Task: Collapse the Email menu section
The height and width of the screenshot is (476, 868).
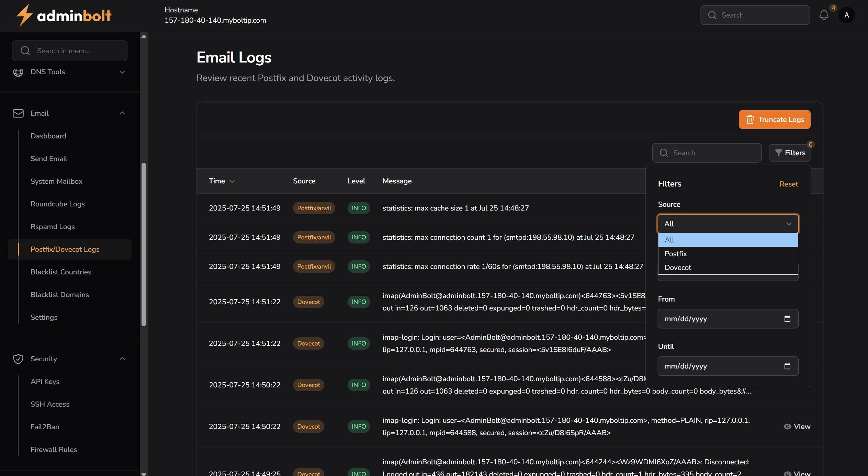Action: point(122,113)
